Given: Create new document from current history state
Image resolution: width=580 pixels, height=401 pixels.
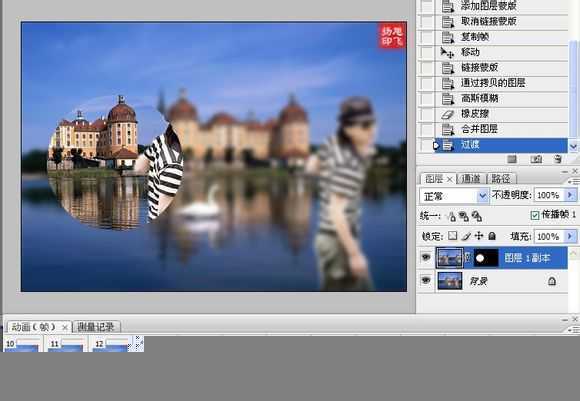Looking at the screenshot, I should [x=512, y=159].
